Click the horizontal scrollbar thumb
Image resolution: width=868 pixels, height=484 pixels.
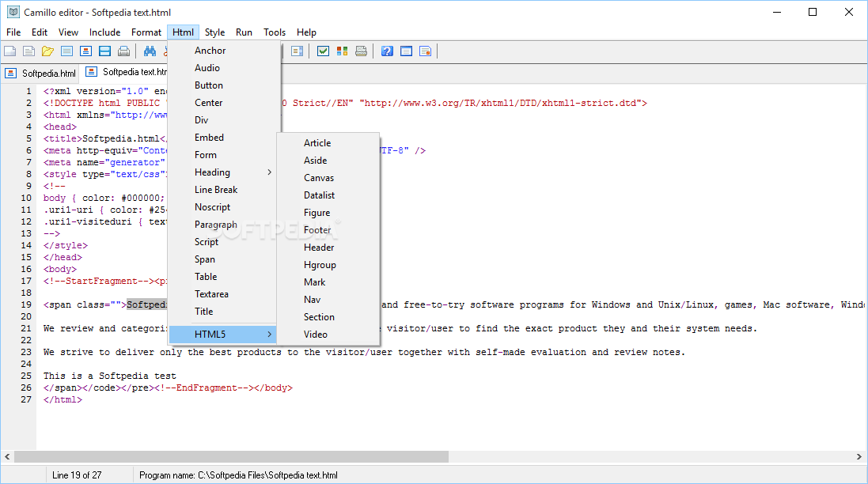tap(231, 457)
